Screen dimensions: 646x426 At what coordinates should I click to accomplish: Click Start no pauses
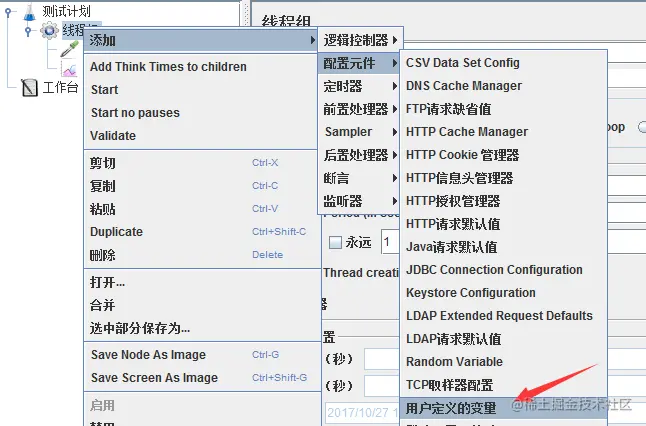[200, 112]
